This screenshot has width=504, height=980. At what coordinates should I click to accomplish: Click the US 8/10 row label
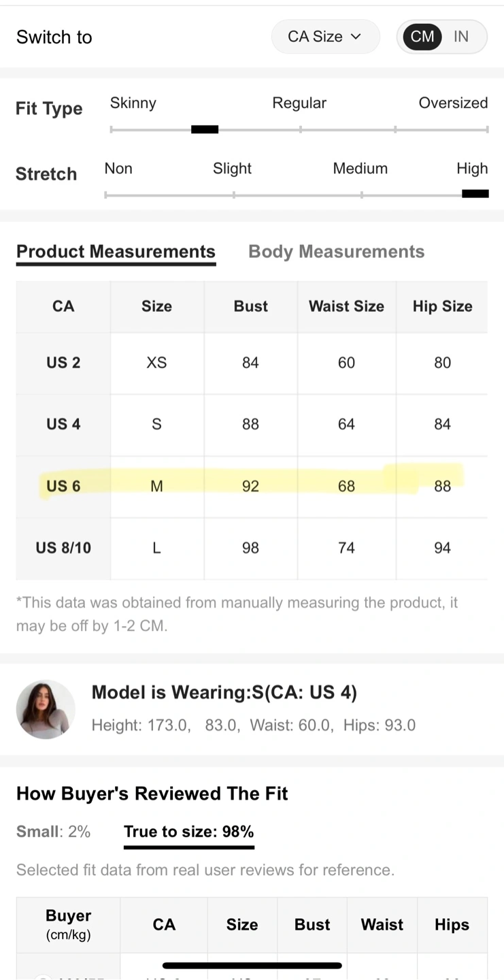[63, 548]
